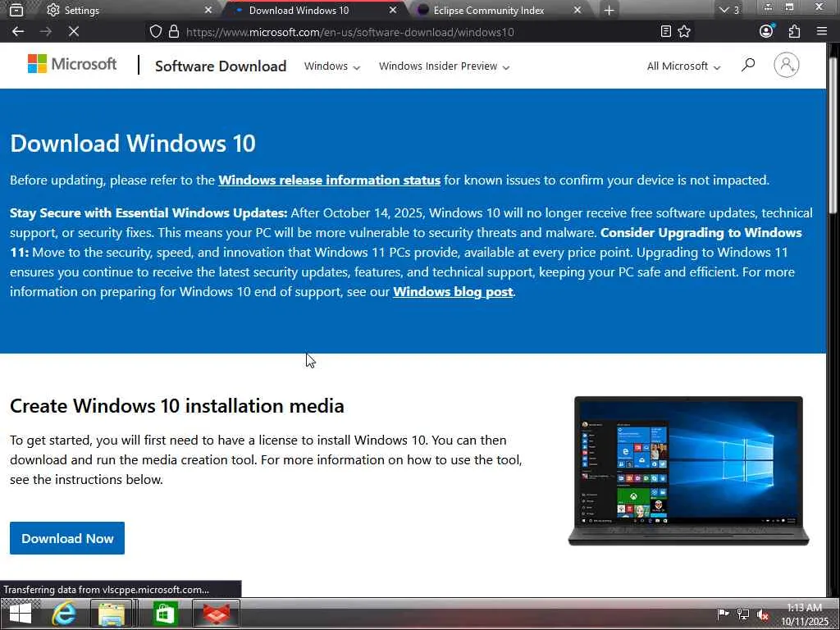Expand the All Microsoft dropdown
Screen dimensions: 840x630
pos(683,66)
